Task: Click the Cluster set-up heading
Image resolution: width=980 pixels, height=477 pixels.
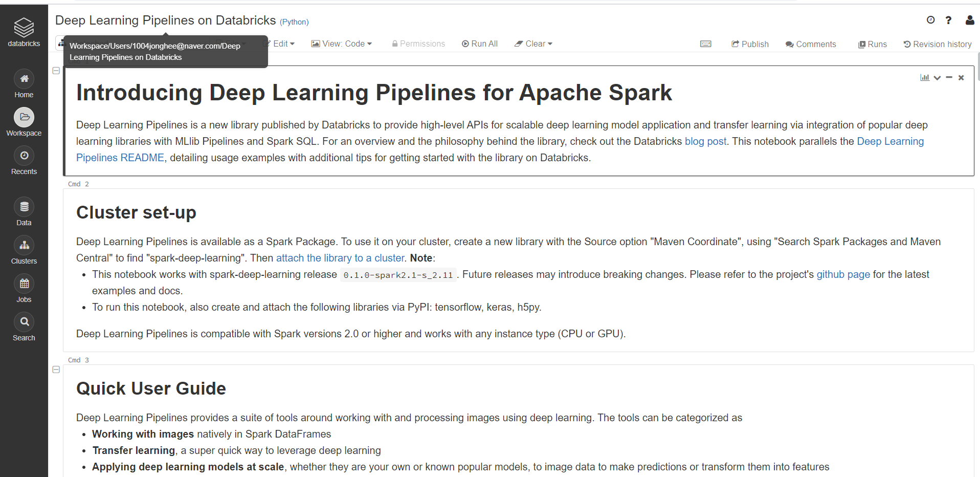Action: (136, 212)
